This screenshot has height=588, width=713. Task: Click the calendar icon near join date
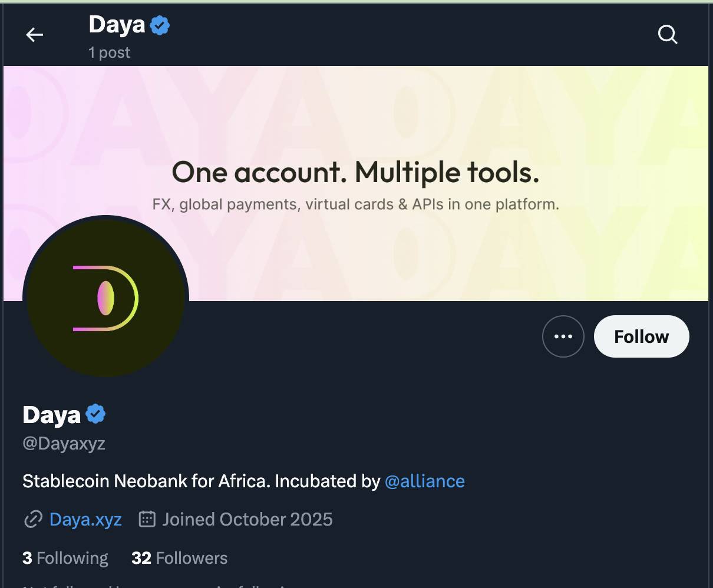(147, 519)
